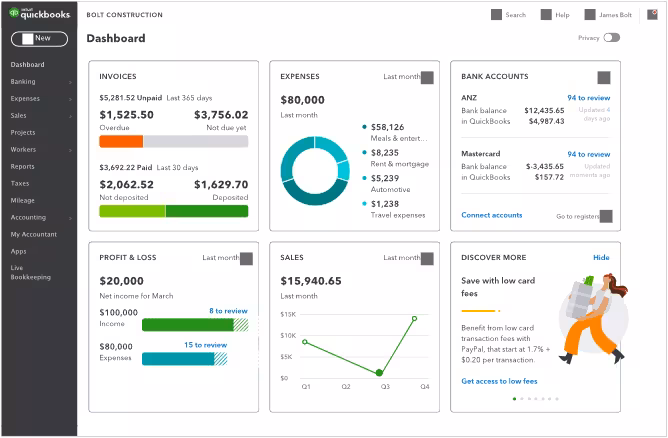Screen dimensions: 668x438
Task: Open My Accountant in sidebar
Action: pos(34,234)
